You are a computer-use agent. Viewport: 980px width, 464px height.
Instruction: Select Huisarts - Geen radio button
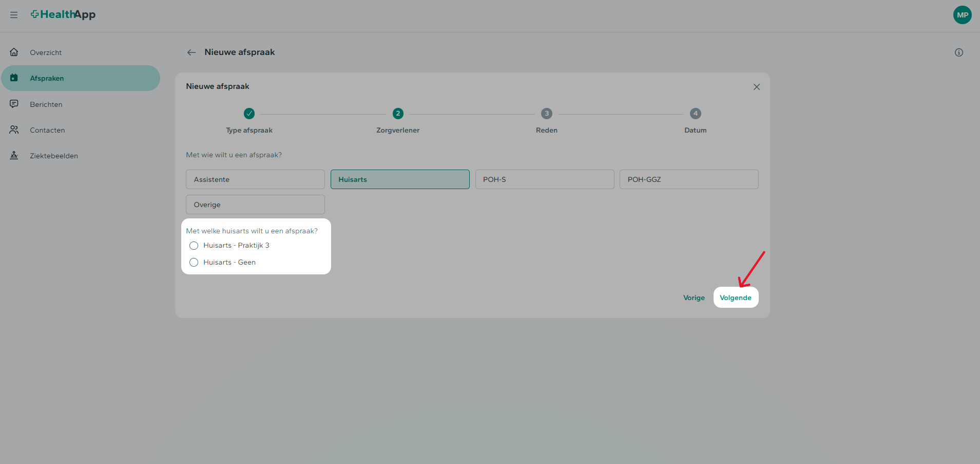click(x=194, y=263)
